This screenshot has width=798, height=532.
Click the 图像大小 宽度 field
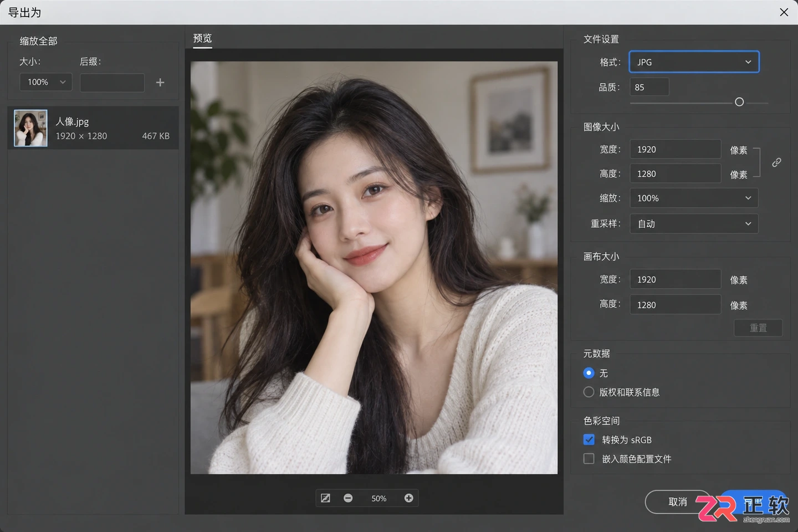(x=676, y=150)
